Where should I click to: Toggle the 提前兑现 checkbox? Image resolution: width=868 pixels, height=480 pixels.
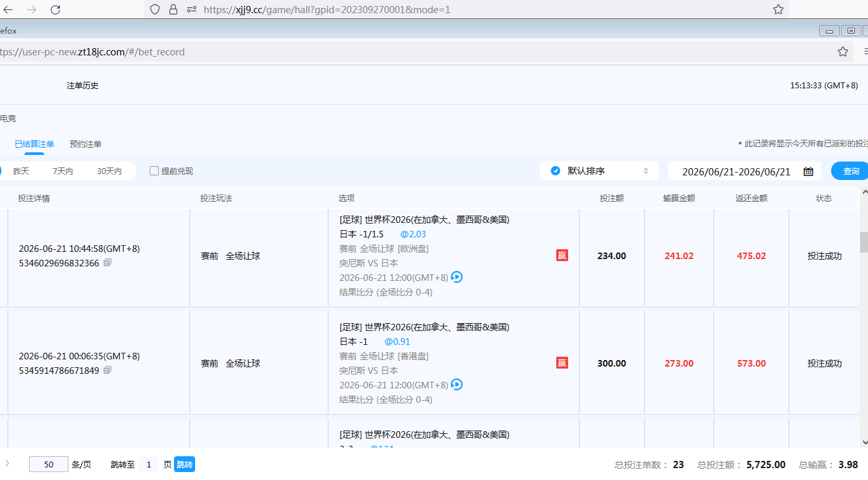154,171
